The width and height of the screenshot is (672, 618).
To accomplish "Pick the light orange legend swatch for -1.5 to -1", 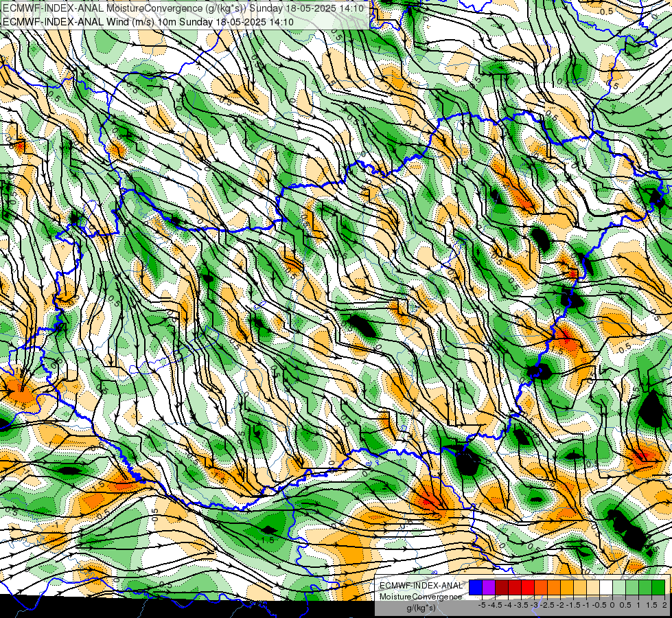I will click(580, 587).
